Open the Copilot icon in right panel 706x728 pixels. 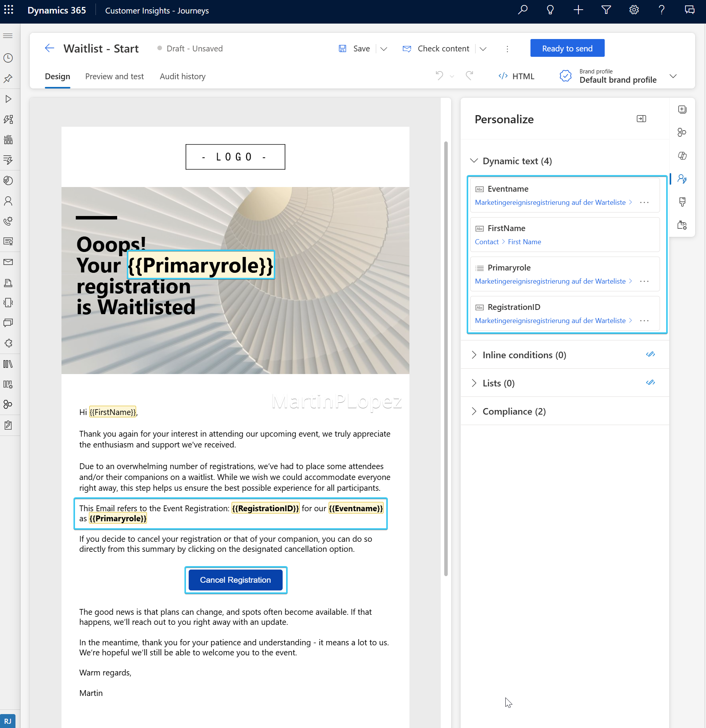[682, 156]
